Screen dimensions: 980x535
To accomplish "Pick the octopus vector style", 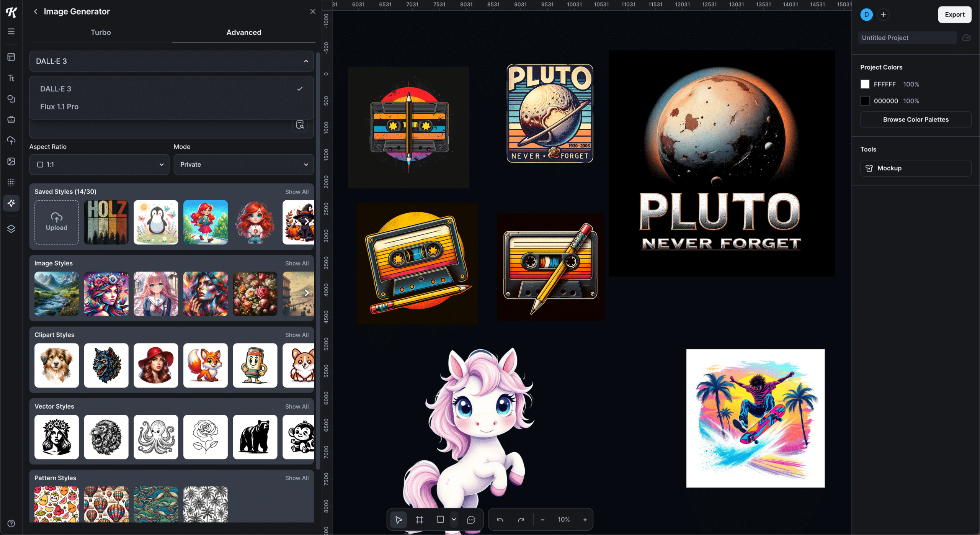I will [x=156, y=437].
